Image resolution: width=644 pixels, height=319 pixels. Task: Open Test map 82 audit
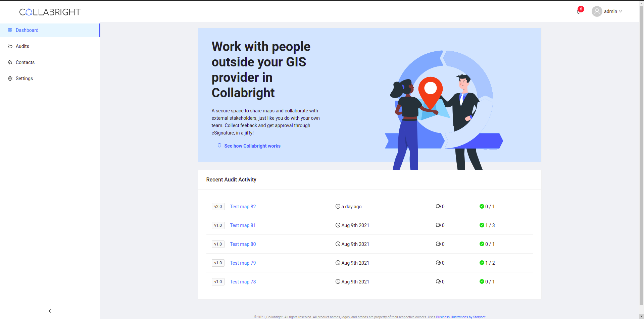click(x=243, y=207)
